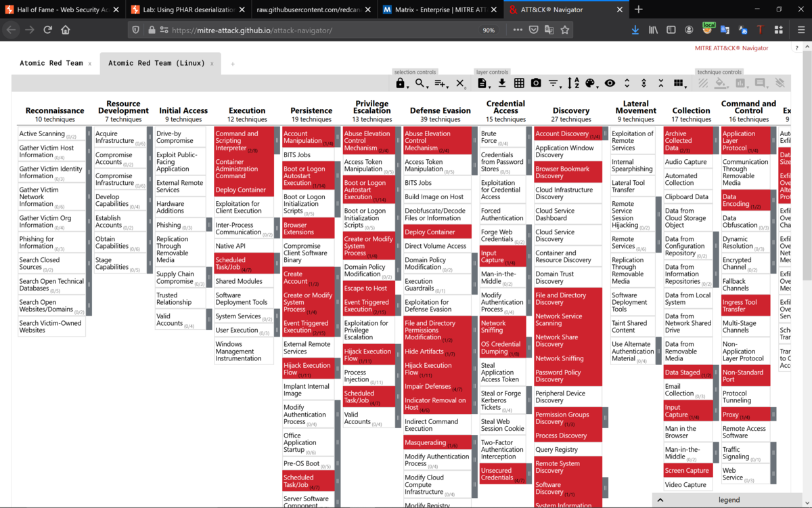812x508 pixels.
Task: Open the raw.githubusercontent.com browser tab
Action: click(313, 9)
